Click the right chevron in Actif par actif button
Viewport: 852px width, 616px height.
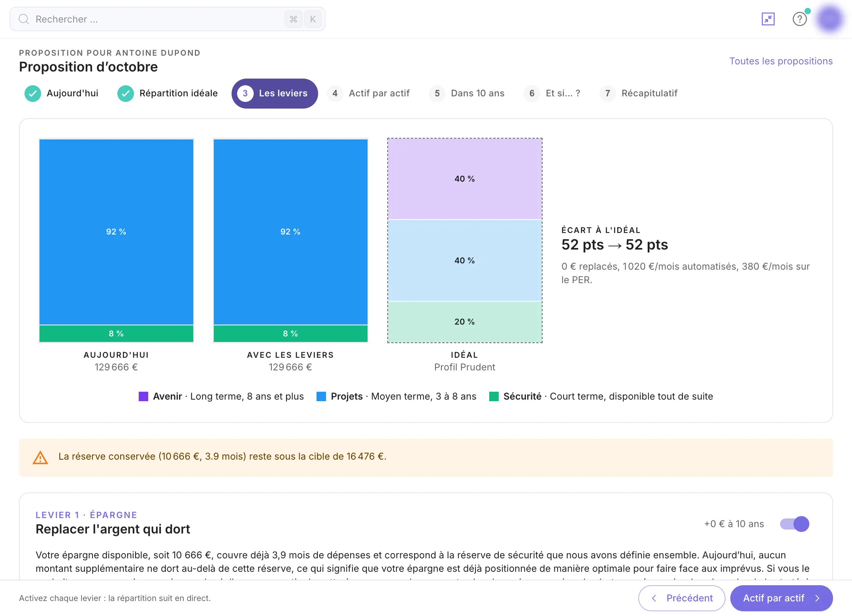click(x=817, y=598)
